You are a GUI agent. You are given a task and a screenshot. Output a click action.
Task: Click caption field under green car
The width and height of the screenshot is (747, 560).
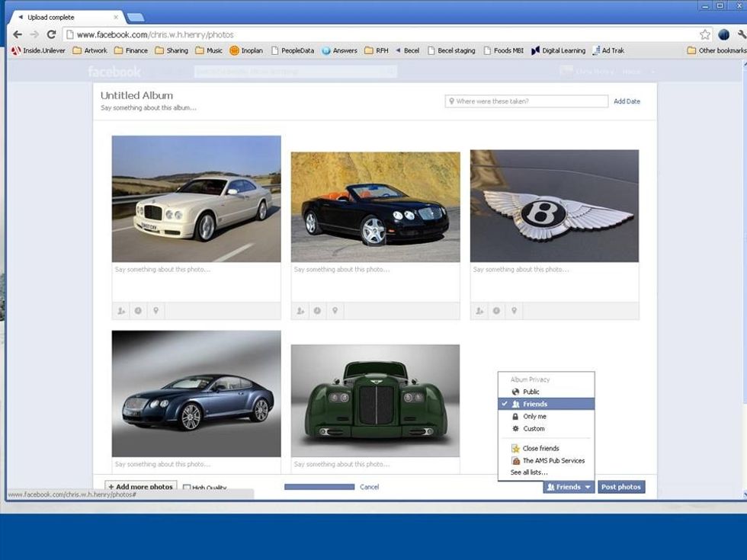pyautogui.click(x=375, y=466)
